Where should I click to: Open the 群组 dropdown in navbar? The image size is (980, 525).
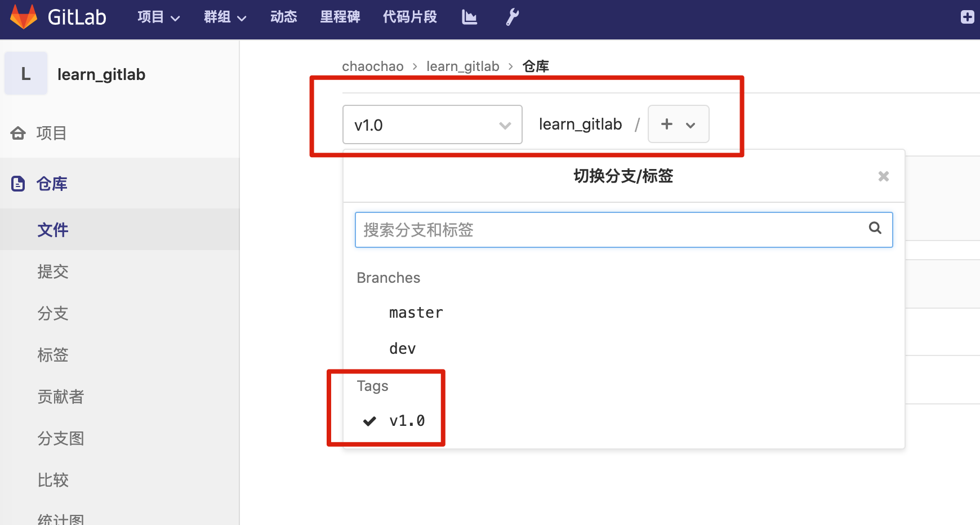[x=225, y=17]
